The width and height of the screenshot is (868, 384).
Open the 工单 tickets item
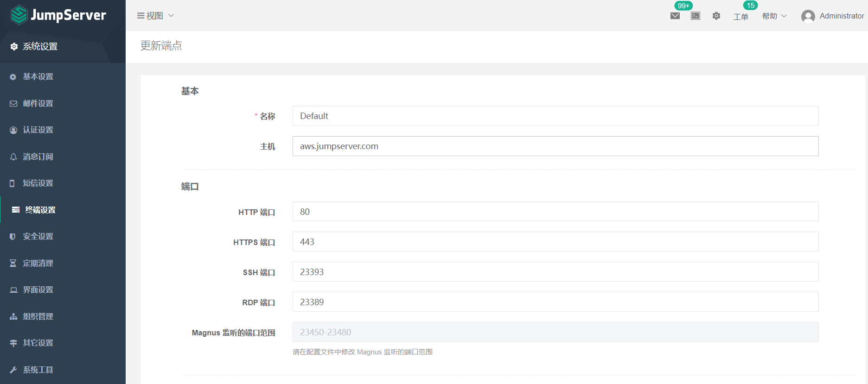tap(740, 17)
